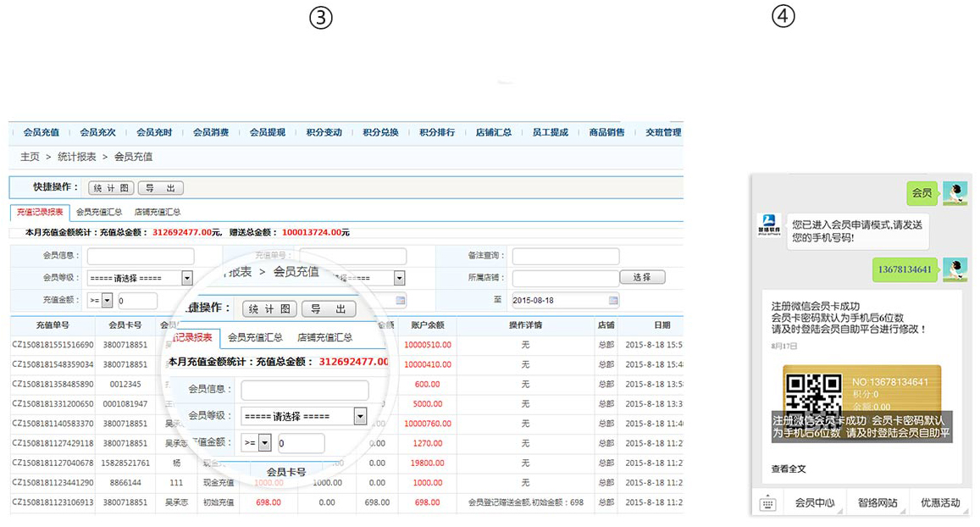Go to the 会员充时 menu item
This screenshot has width=980, height=527.
(154, 132)
